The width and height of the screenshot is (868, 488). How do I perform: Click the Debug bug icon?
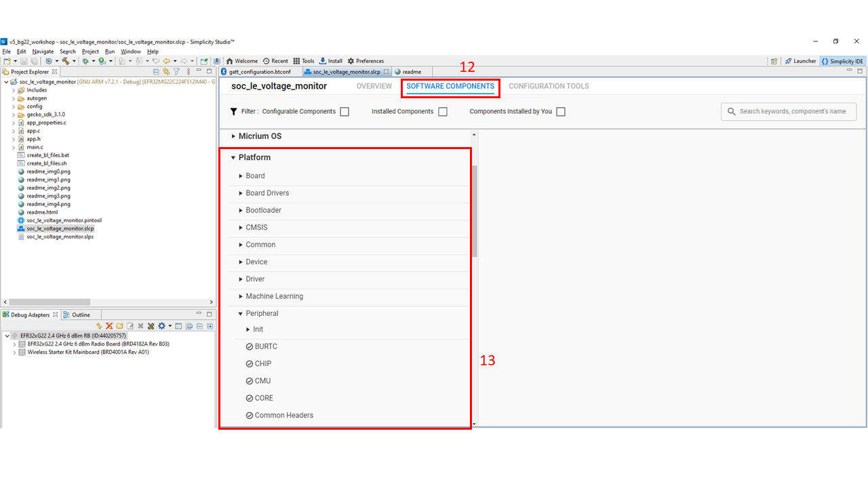click(85, 61)
